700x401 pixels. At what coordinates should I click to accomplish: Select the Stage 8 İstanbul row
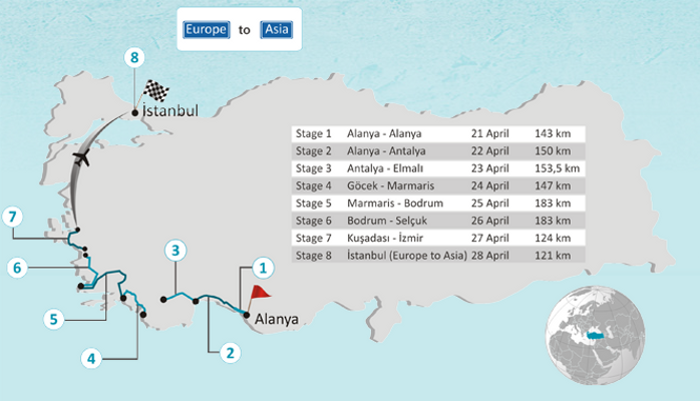(x=438, y=256)
